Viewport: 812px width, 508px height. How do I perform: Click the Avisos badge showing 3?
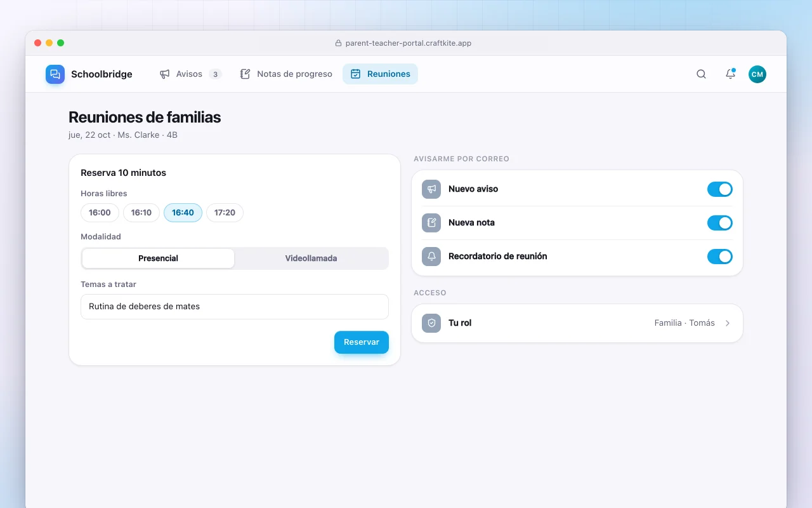coord(215,74)
